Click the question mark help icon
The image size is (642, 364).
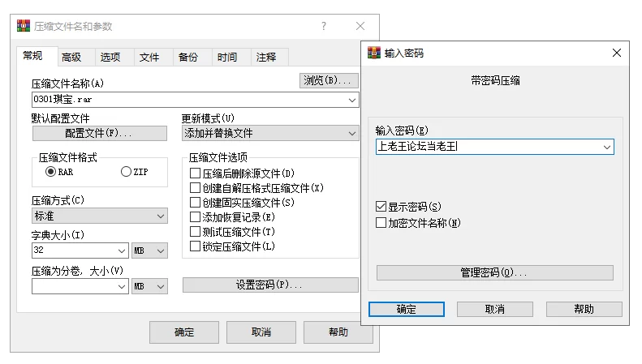coord(324,26)
